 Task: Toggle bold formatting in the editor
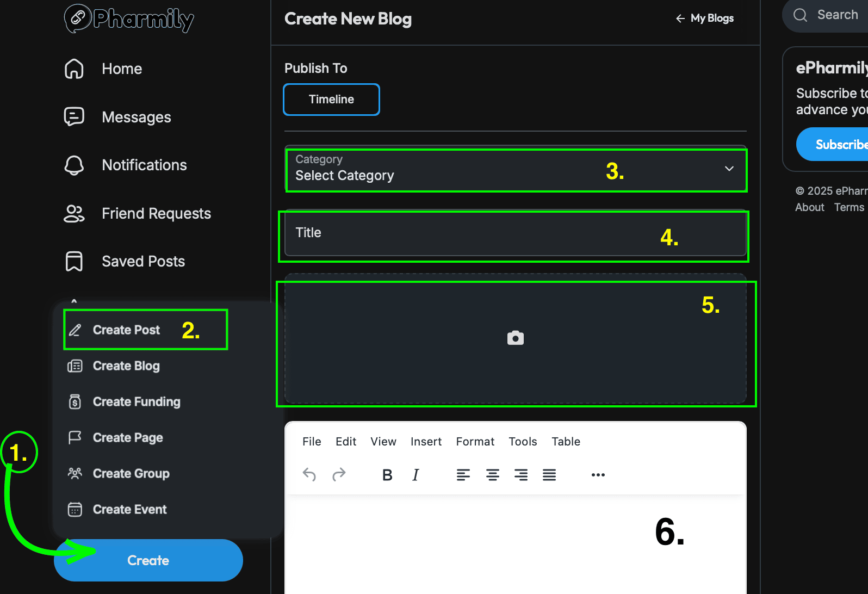(387, 475)
